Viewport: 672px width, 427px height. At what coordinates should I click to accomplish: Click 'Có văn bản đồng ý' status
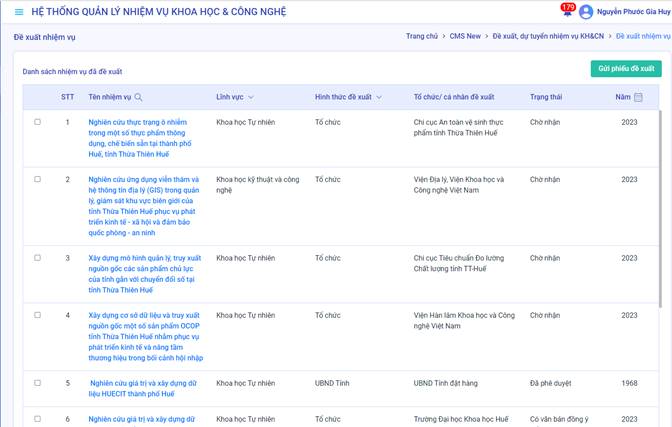[x=559, y=419]
